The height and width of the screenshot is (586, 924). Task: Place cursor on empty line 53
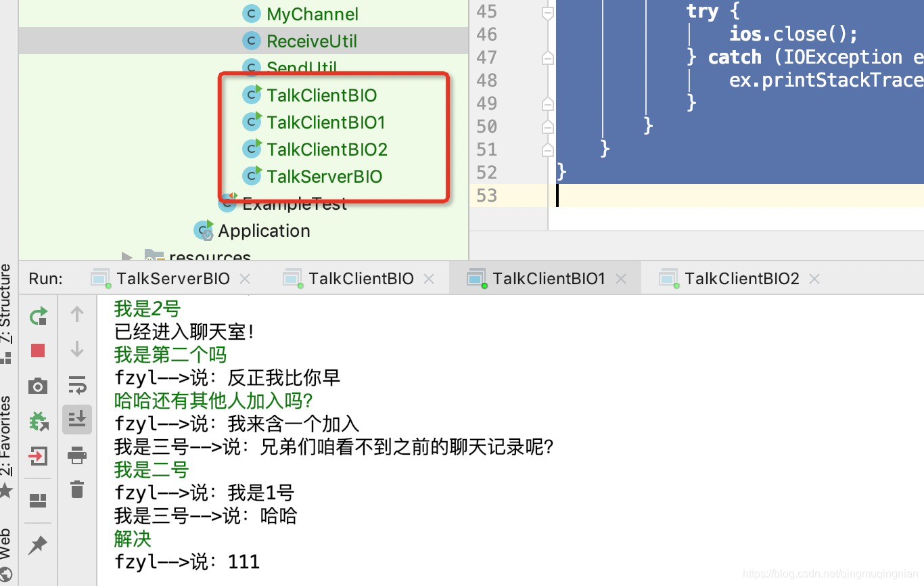pyautogui.click(x=740, y=196)
